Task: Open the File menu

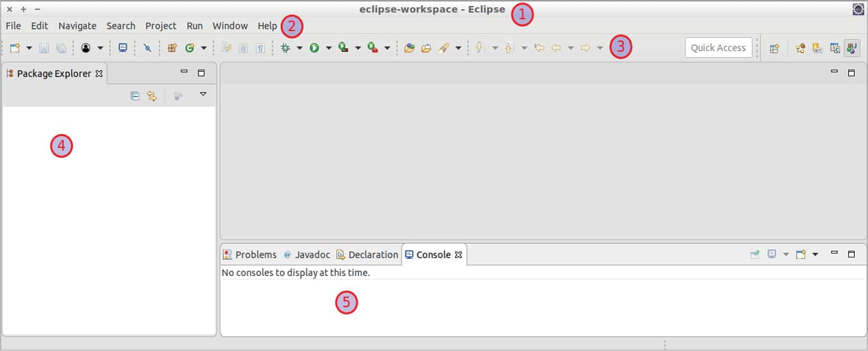Action: (x=13, y=26)
